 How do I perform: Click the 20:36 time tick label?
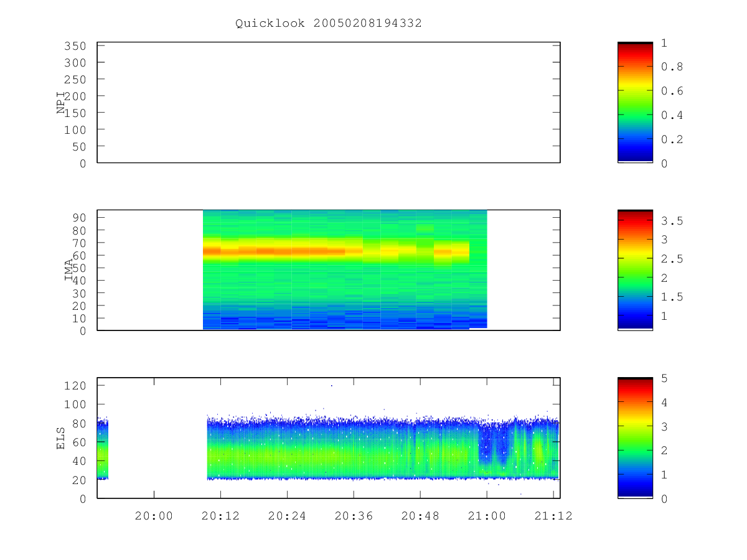coord(354,516)
